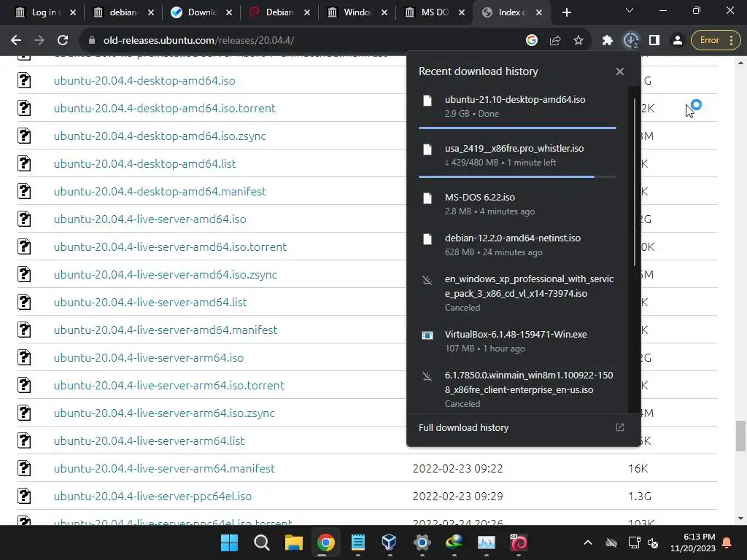Reload the page with the refresh icon
This screenshot has width=747, height=560.
click(63, 41)
